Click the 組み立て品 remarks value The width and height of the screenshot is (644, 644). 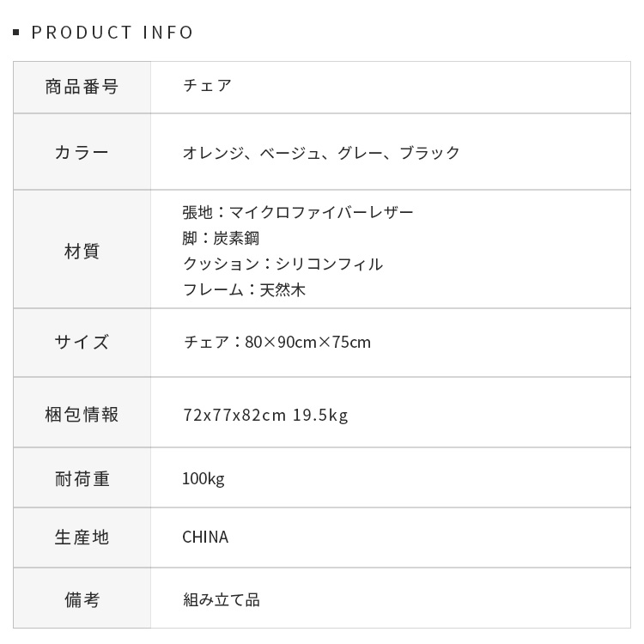221,599
